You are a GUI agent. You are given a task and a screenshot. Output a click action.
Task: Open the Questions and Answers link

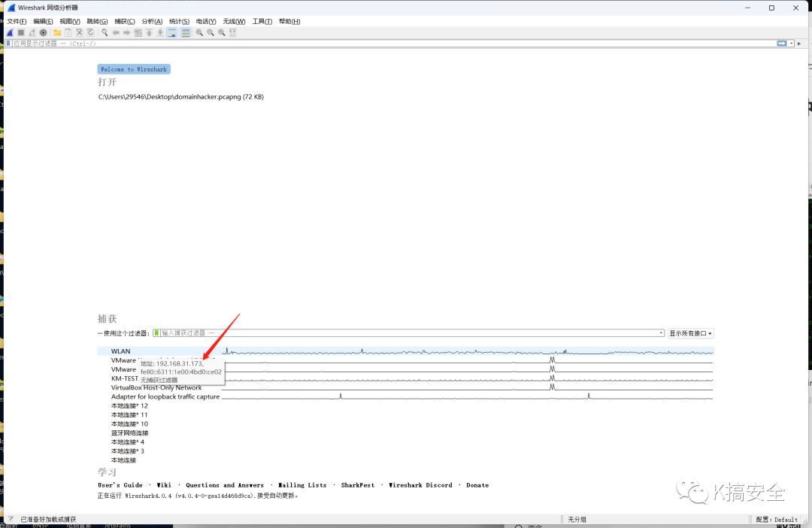[x=225, y=486]
